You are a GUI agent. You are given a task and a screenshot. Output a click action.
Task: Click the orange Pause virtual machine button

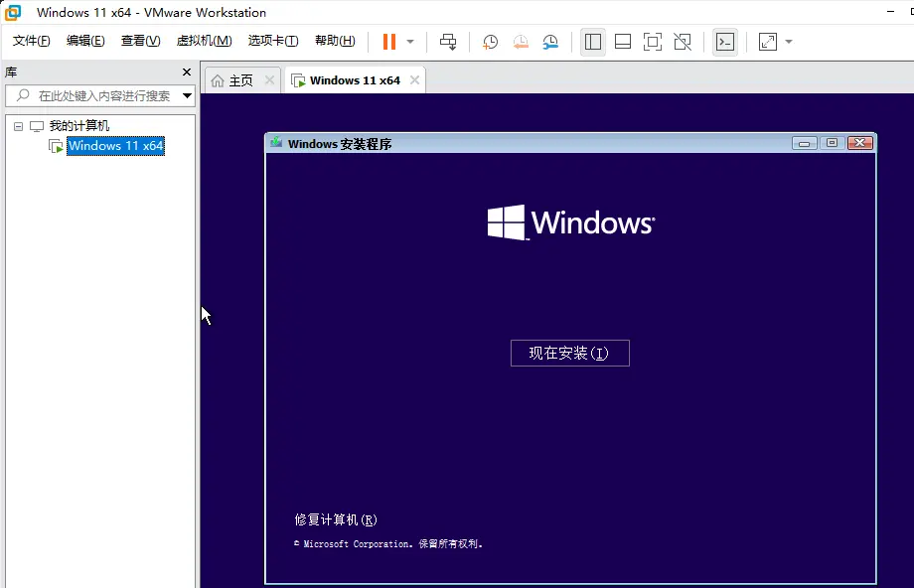click(388, 42)
